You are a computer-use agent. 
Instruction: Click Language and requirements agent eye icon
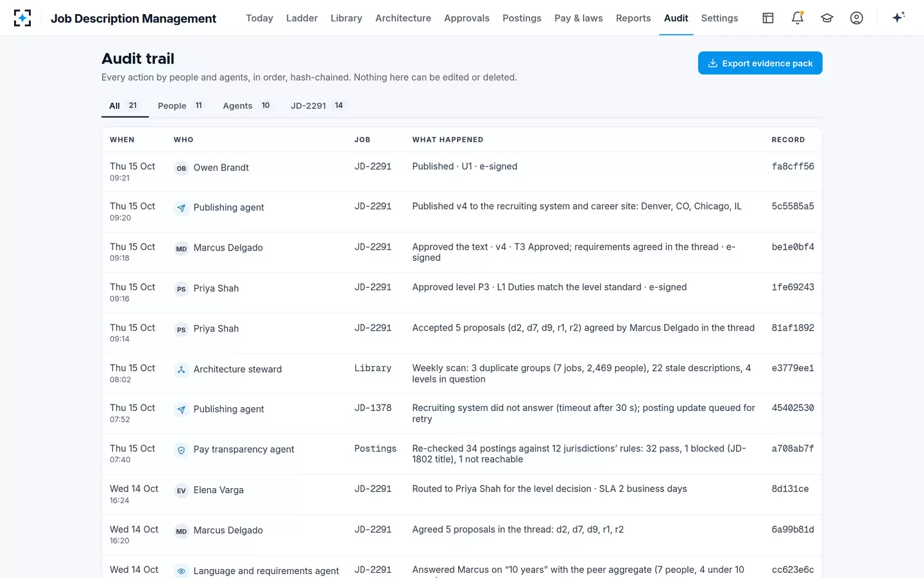coord(182,571)
